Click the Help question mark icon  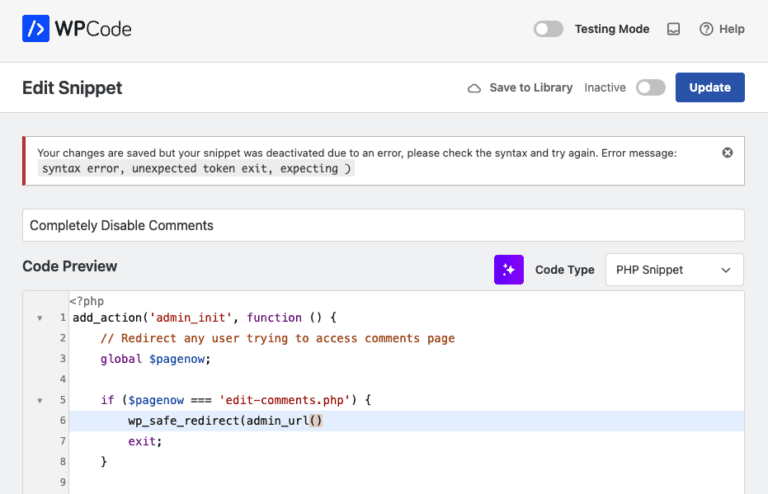(x=706, y=29)
